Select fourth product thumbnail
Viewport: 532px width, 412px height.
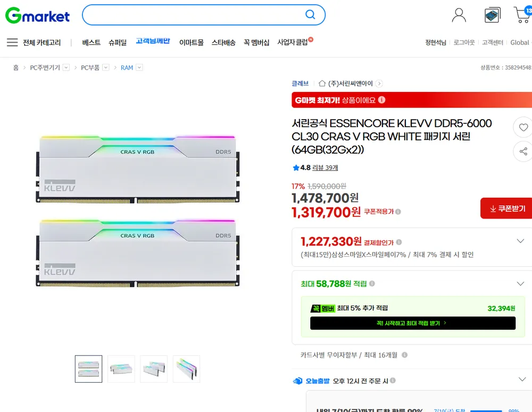coord(186,369)
